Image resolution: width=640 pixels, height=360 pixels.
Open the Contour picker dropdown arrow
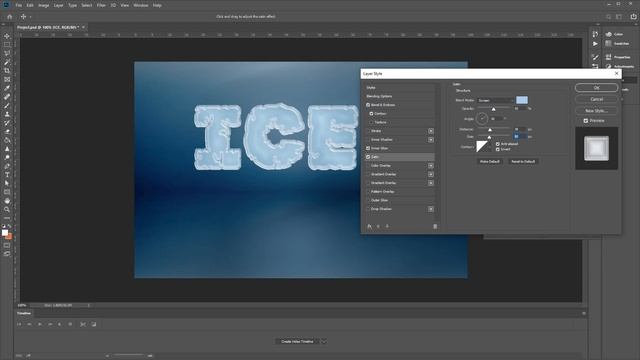point(490,147)
